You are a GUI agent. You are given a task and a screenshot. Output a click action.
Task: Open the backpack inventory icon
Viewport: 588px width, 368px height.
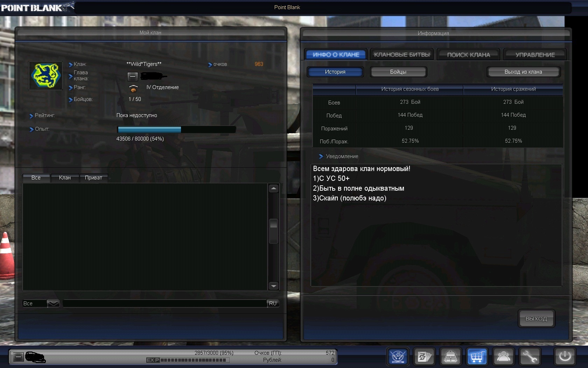click(450, 357)
